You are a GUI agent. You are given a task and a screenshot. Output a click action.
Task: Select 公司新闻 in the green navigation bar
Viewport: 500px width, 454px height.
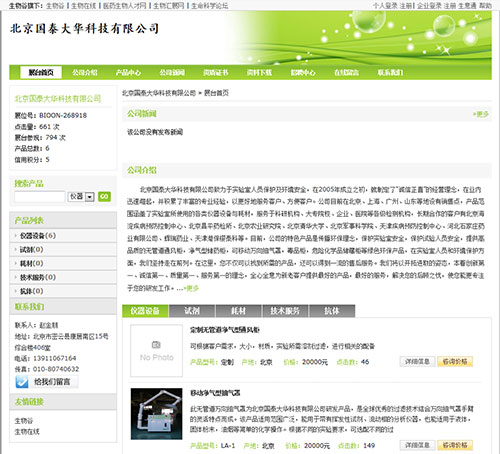click(172, 72)
